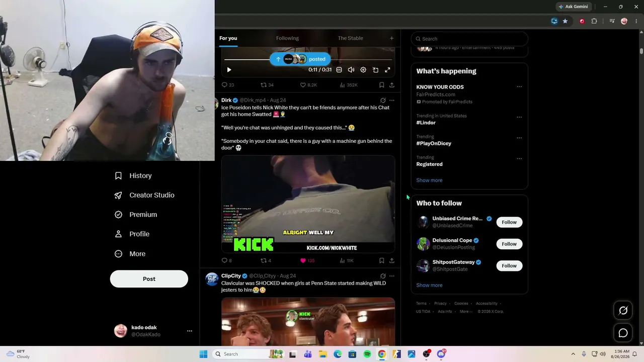Image resolution: width=644 pixels, height=362 pixels.
Task: View analytics for the 352K views post
Action: pyautogui.click(x=348, y=85)
